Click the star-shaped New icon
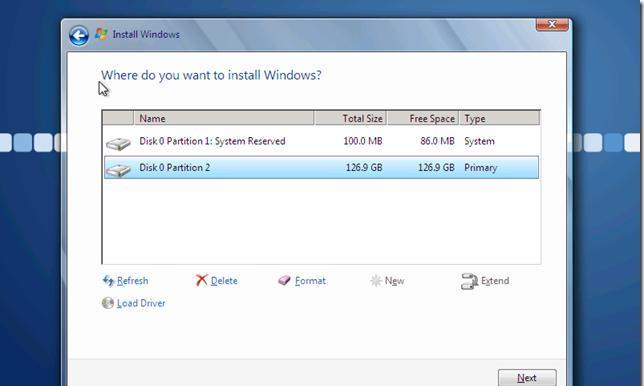Screen dimensions: 644x386 [376, 280]
